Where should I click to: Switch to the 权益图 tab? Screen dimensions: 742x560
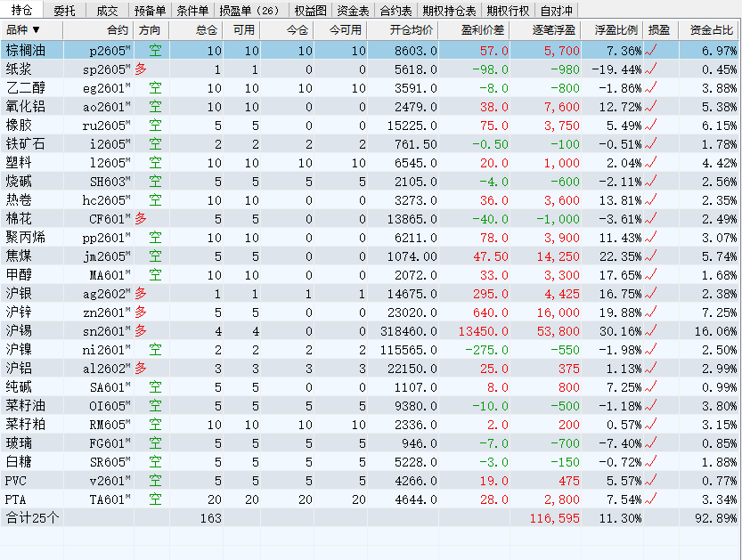coord(310,11)
